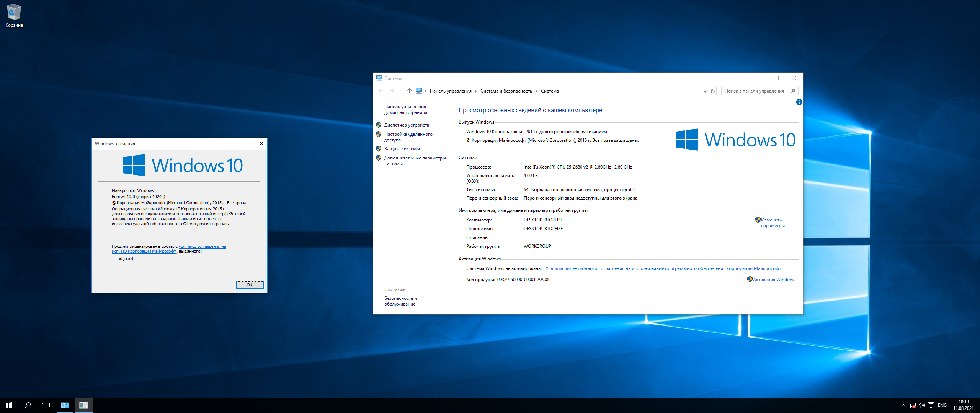980x413 pixels.
Task: Close the Windows: сведения dialog
Action: click(261, 143)
